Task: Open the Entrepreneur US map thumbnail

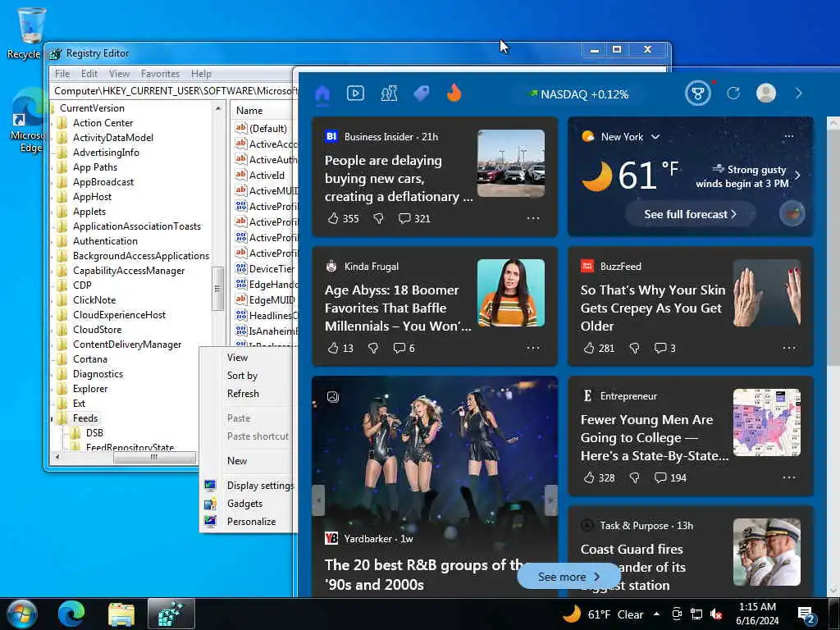Action: (x=767, y=422)
